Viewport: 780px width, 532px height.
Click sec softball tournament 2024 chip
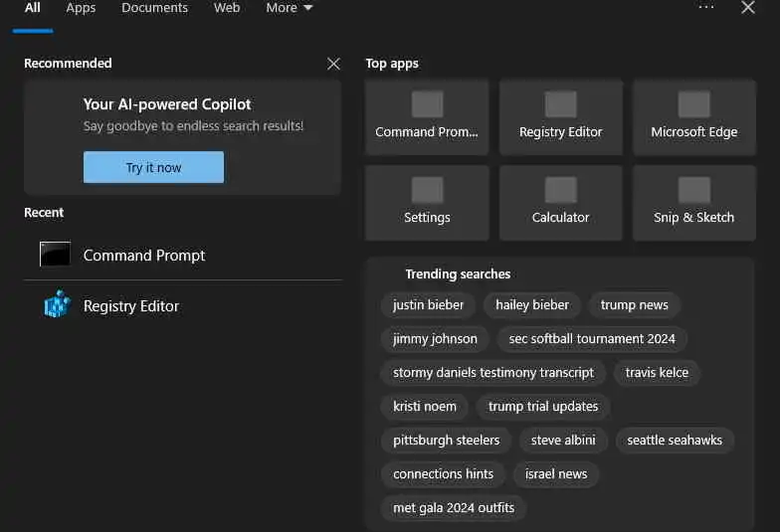592,339
